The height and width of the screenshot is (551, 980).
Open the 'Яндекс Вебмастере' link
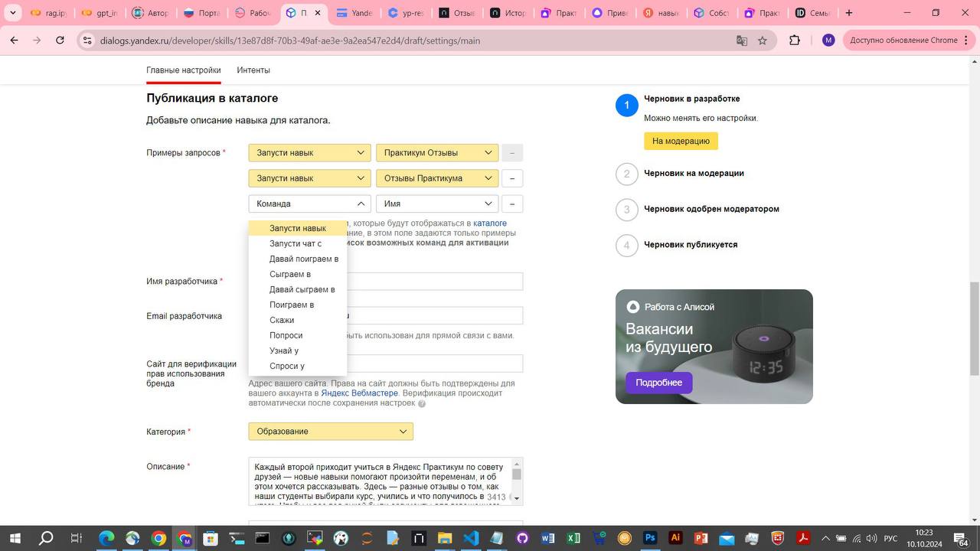(x=360, y=393)
